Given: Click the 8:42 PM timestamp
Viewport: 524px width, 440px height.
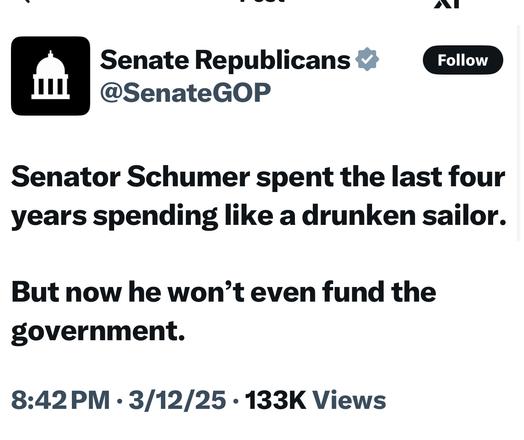Looking at the screenshot, I should 60,400.
